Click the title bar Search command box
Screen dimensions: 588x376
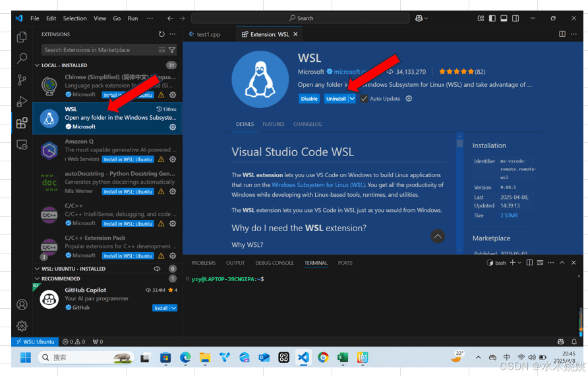[x=301, y=18]
